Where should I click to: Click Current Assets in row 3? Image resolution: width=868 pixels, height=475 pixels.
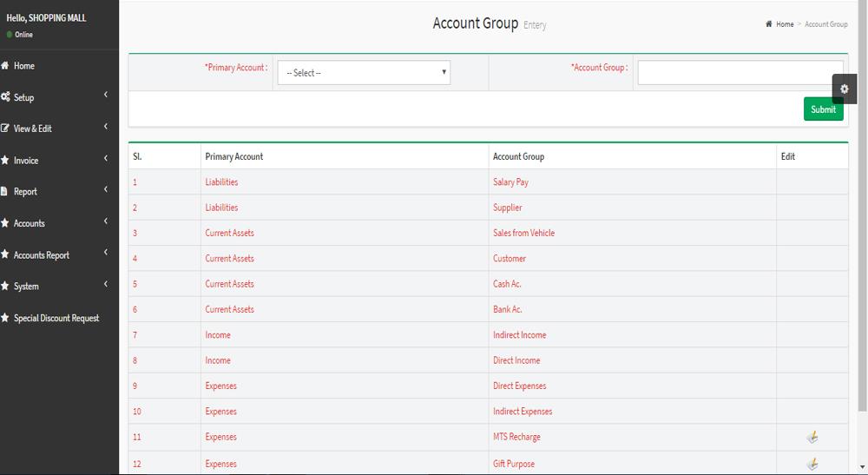pyautogui.click(x=229, y=233)
